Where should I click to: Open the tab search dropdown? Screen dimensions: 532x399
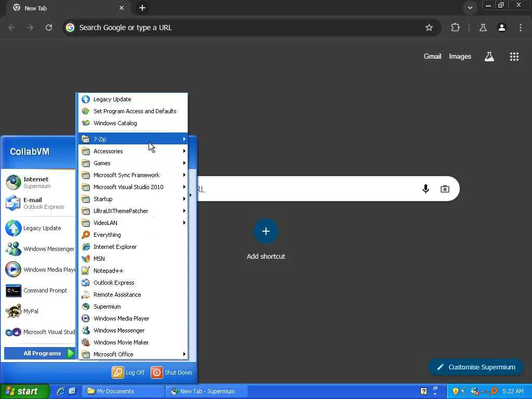click(470, 7)
